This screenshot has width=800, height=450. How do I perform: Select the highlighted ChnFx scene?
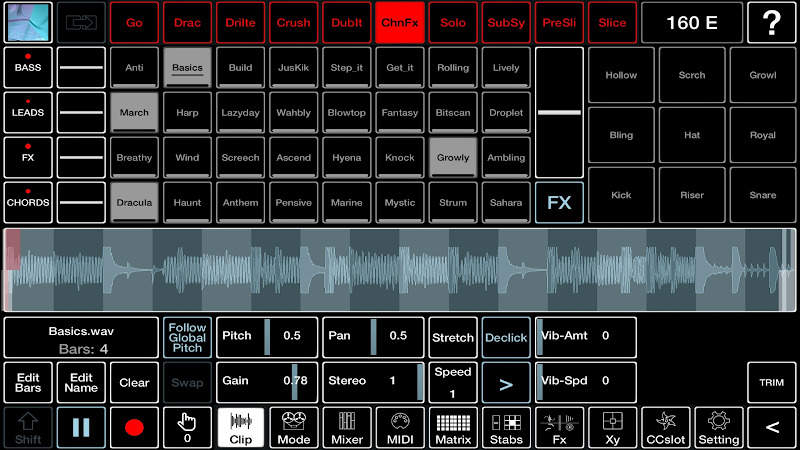tap(399, 22)
